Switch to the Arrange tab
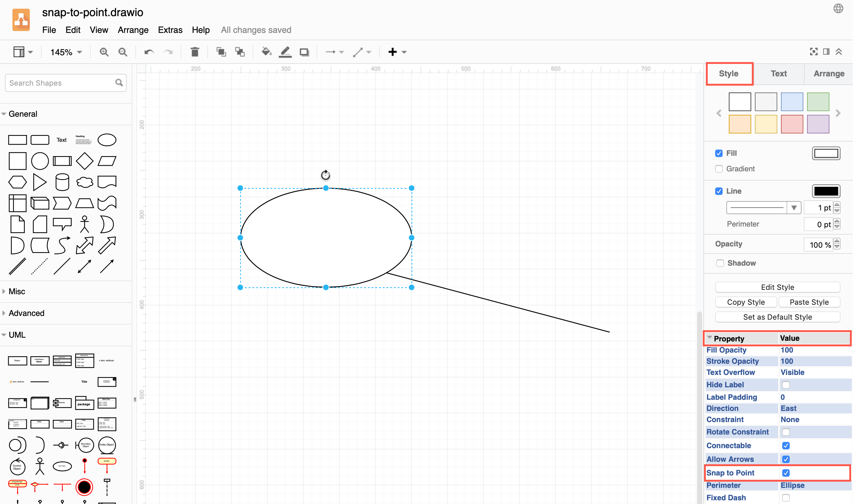Screen dimensions: 853x504 pos(828,73)
